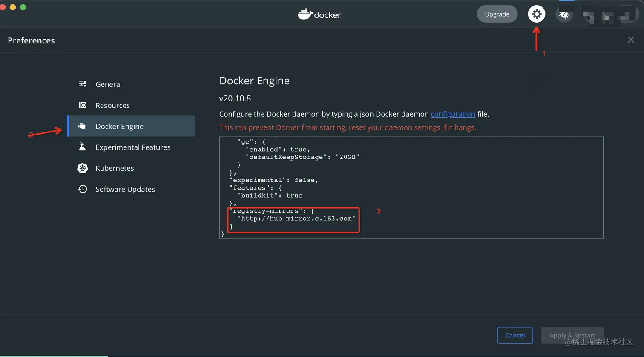The height and width of the screenshot is (357, 644).
Task: Click the settings gear icon in header
Action: click(x=536, y=14)
